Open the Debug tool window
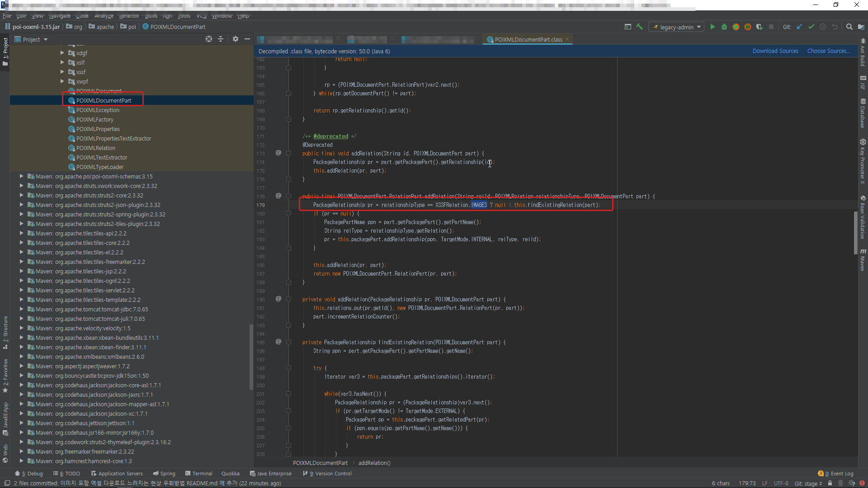This screenshot has height=488, width=868. [x=29, y=474]
